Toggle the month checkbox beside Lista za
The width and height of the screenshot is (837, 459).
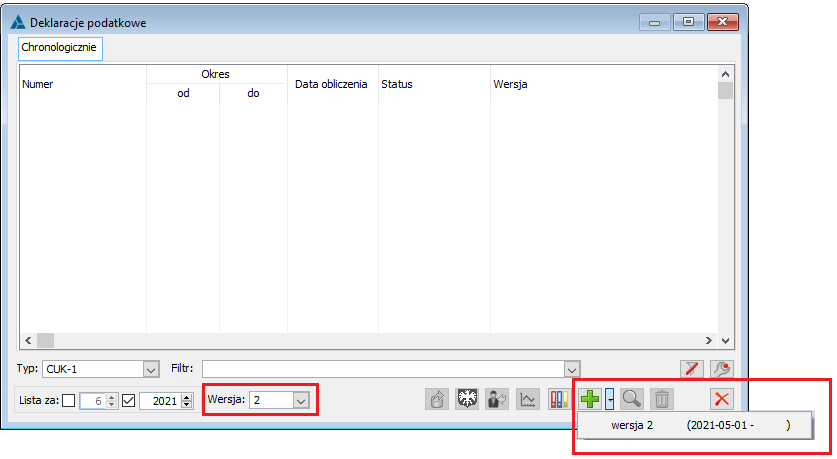coord(68,400)
